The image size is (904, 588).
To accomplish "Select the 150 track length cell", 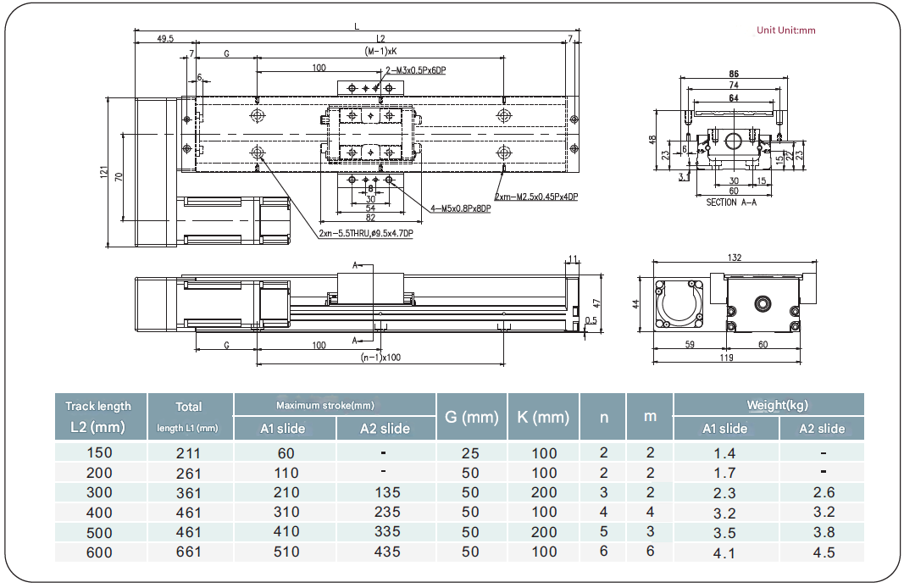I will [99, 452].
